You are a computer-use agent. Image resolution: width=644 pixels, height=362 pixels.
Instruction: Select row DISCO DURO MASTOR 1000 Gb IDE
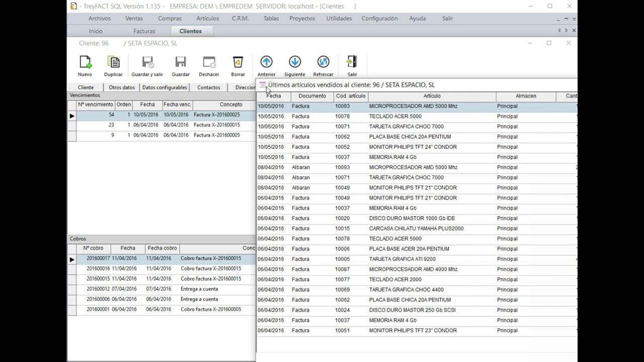417,219
